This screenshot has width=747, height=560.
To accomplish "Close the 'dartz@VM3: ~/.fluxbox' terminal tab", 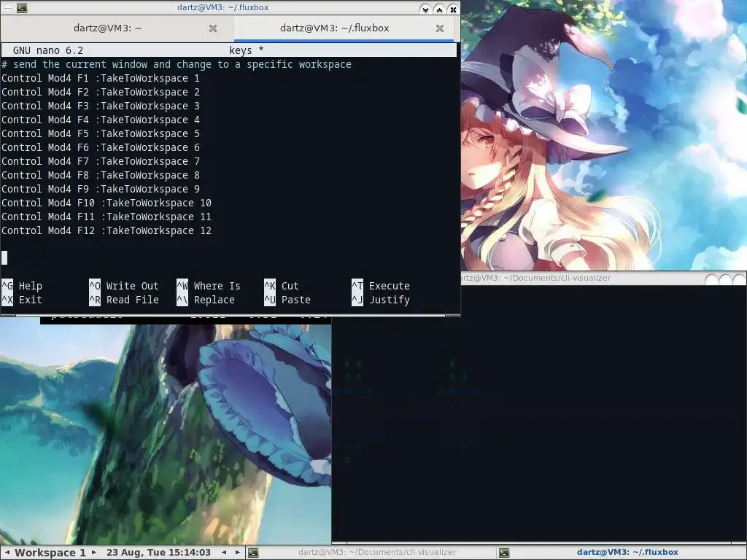I will point(440,28).
